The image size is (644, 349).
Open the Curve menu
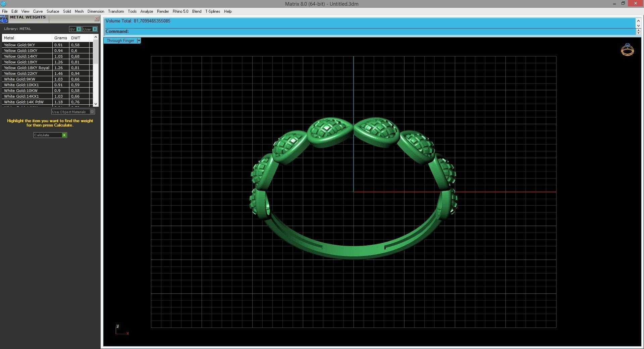click(x=38, y=11)
